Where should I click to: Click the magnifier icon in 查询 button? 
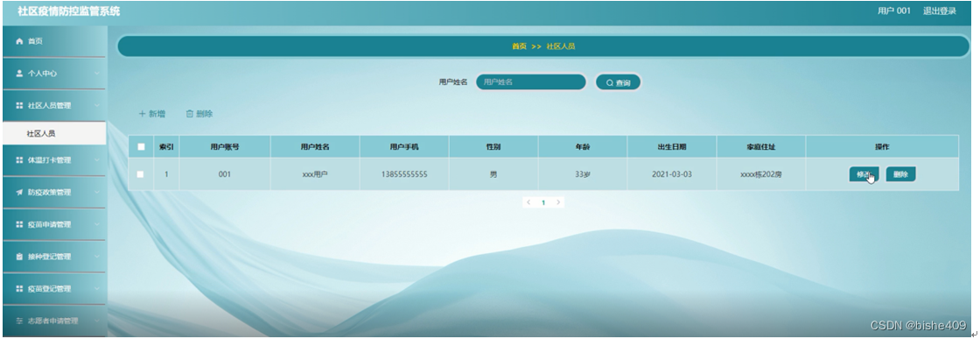coord(609,82)
